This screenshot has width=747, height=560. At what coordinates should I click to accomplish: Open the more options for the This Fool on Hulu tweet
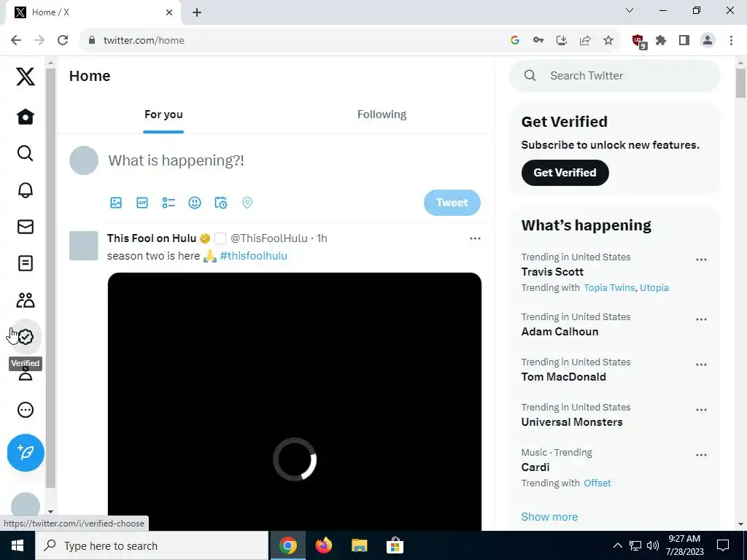tap(475, 238)
